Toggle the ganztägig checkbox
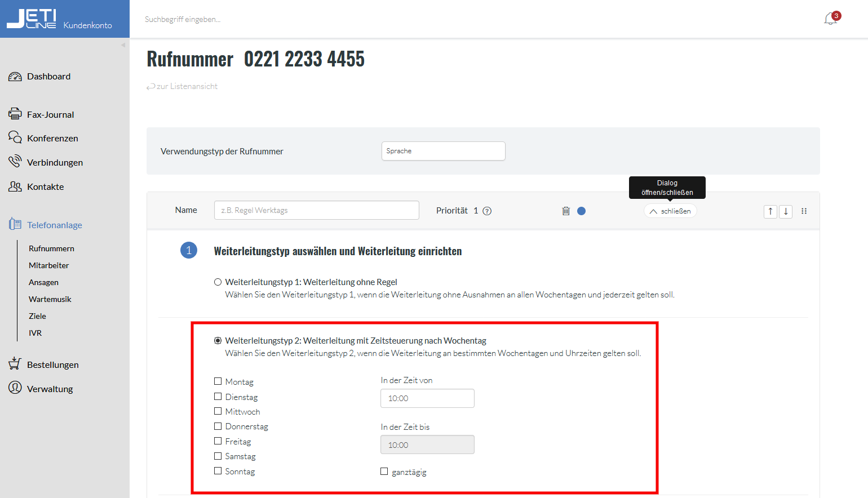This screenshot has width=868, height=498. (x=384, y=472)
